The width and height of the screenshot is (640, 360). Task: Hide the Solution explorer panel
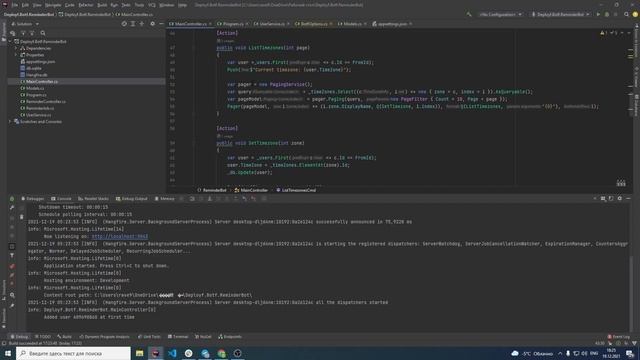161,24
